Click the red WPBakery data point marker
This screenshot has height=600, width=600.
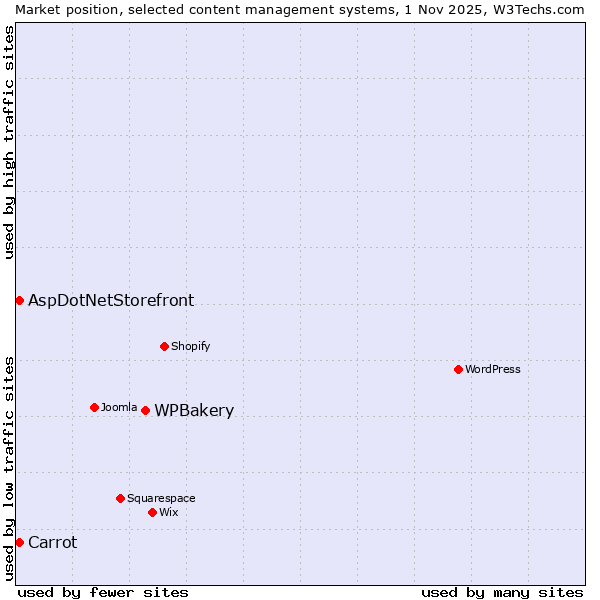click(145, 410)
